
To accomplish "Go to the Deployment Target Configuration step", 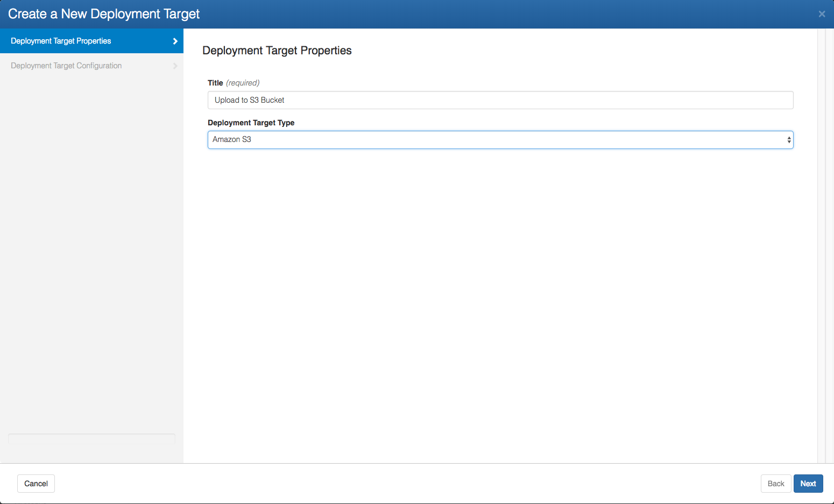I will pyautogui.click(x=66, y=66).
